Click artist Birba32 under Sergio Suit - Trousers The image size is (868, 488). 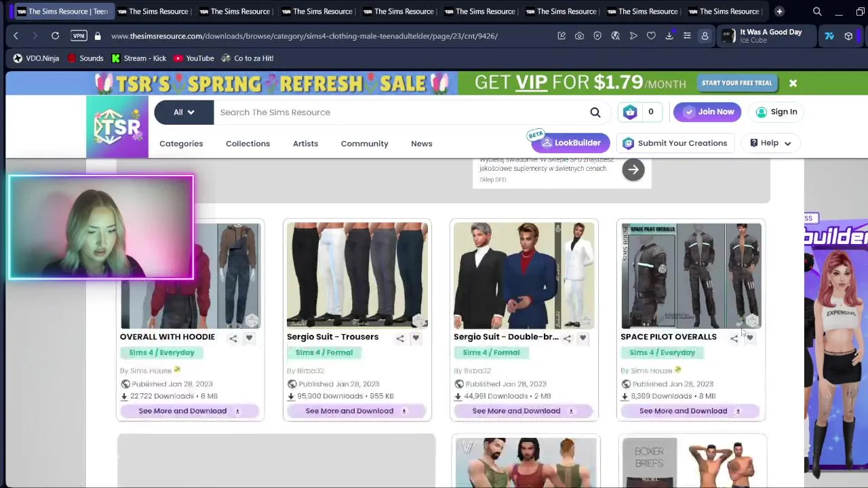311,371
